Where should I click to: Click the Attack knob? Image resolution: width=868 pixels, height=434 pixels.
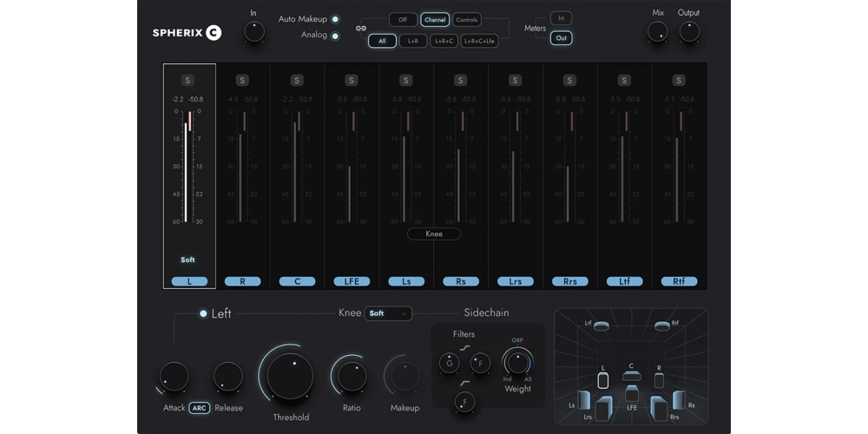tap(174, 377)
